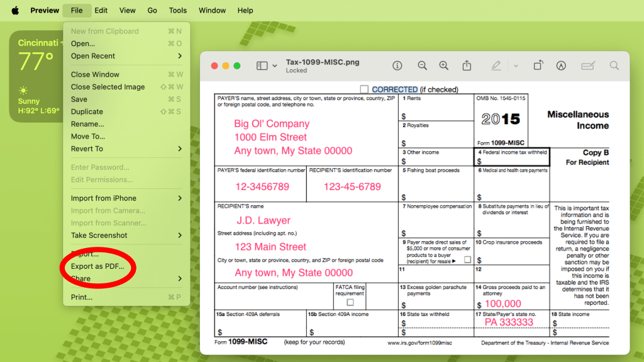644x362 pixels.
Task: Open the form filling tool
Action: [x=588, y=65]
